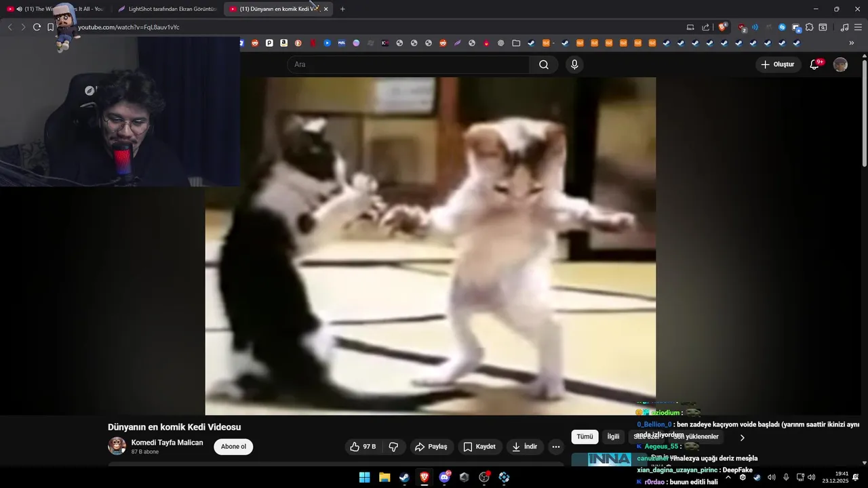Share the video via Paylaş
The width and height of the screenshot is (868, 488).
431,447
